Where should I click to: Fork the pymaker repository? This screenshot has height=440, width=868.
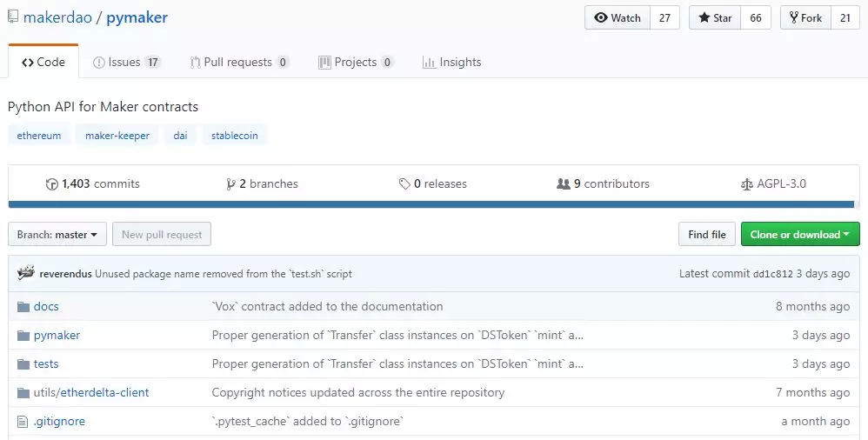[805, 17]
